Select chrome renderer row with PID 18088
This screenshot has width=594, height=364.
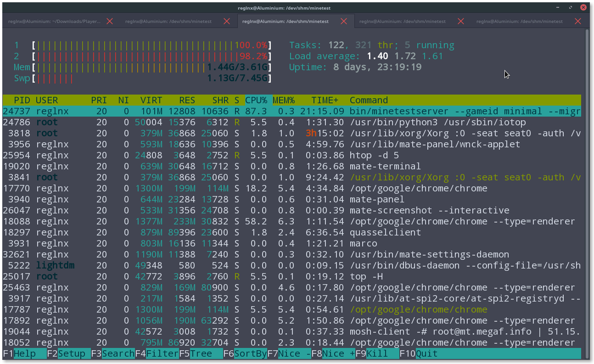[x=291, y=221]
